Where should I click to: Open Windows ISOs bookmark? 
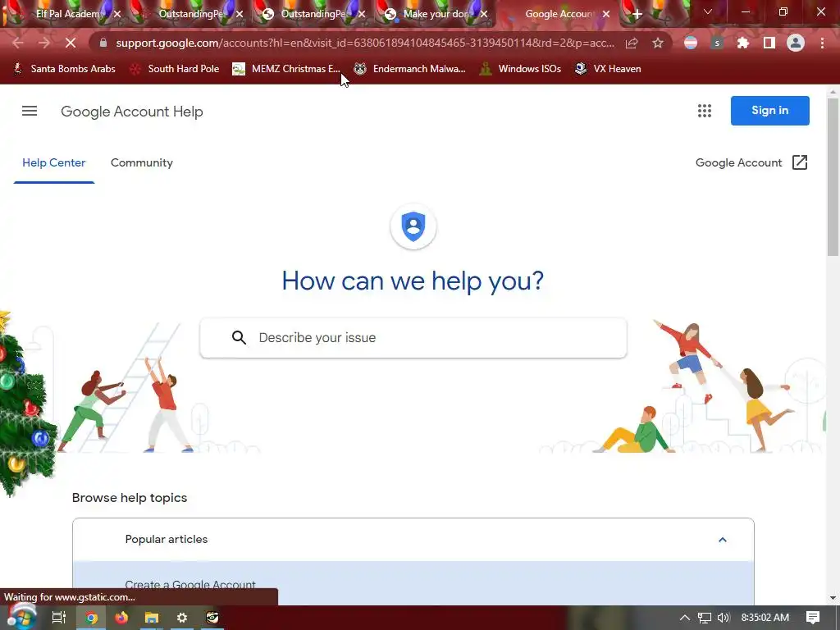click(520, 69)
